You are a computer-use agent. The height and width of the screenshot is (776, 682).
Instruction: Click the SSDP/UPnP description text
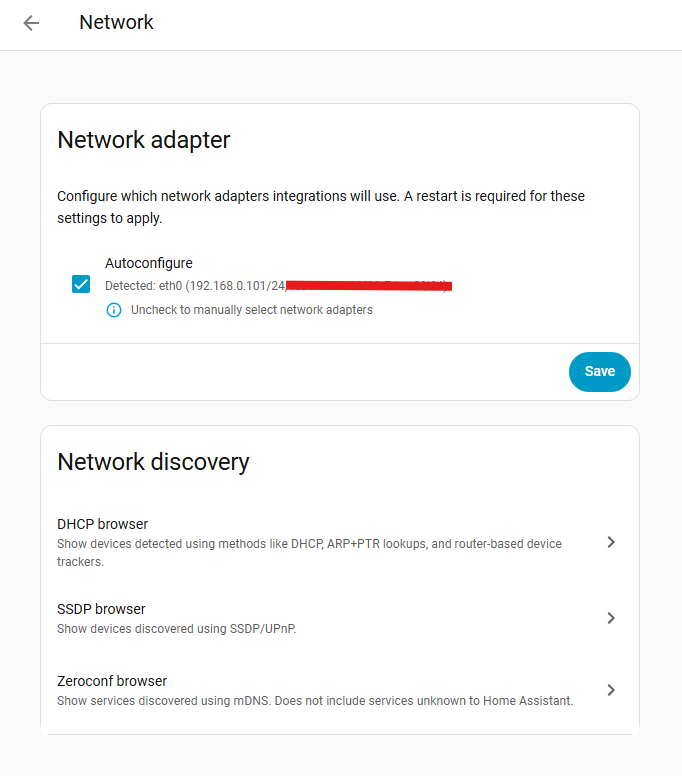click(177, 629)
